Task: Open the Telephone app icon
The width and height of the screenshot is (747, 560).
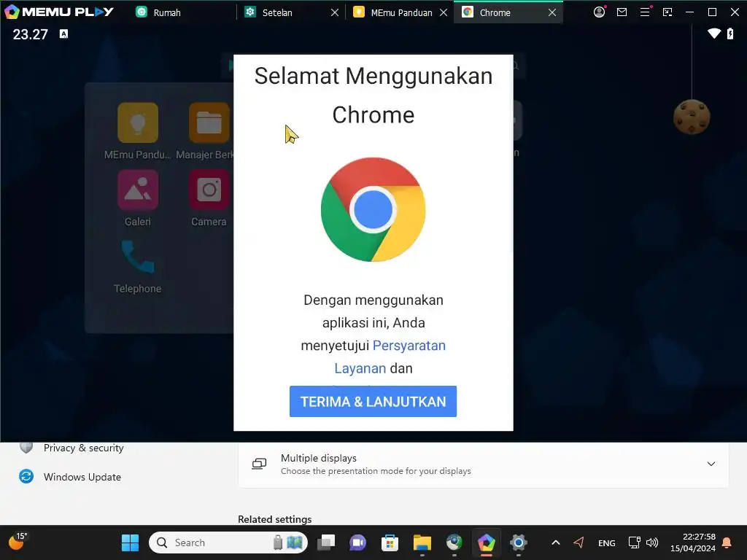Action: coord(138,257)
